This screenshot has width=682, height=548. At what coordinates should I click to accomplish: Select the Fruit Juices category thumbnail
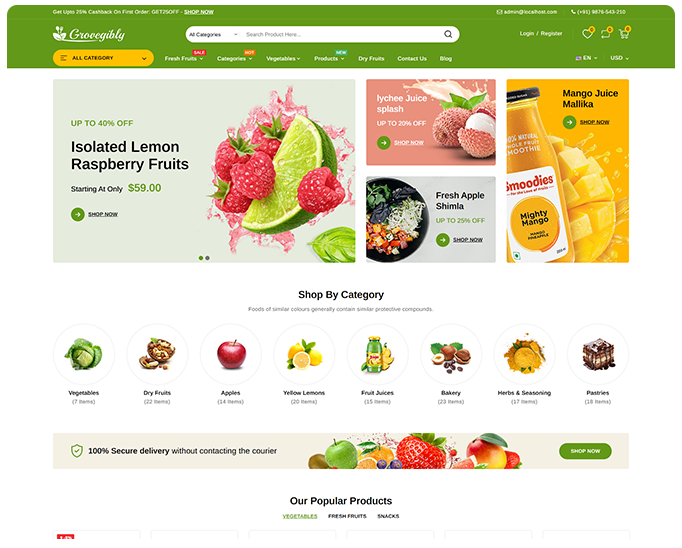[x=377, y=354]
